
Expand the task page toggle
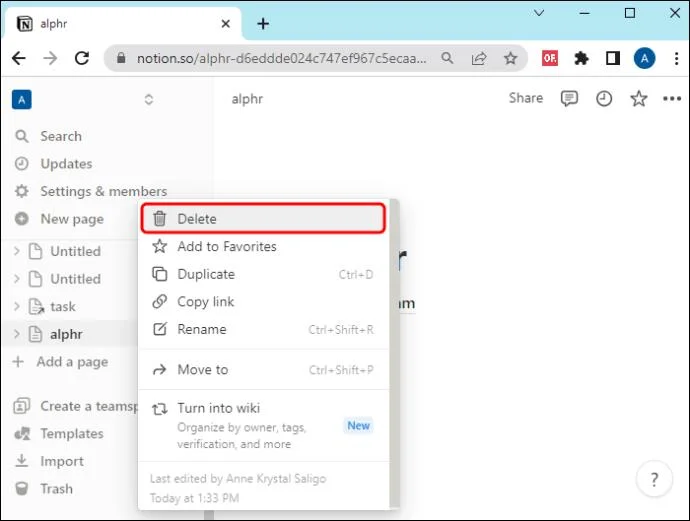point(17,306)
